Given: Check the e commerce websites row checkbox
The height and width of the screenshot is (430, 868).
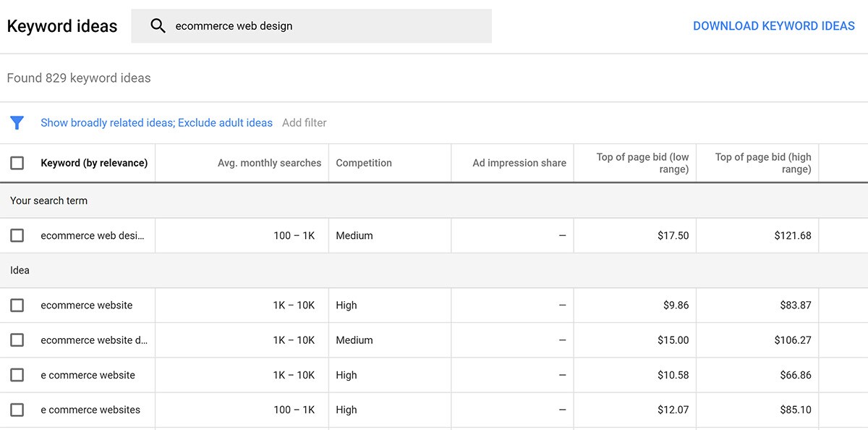Looking at the screenshot, I should (17, 410).
